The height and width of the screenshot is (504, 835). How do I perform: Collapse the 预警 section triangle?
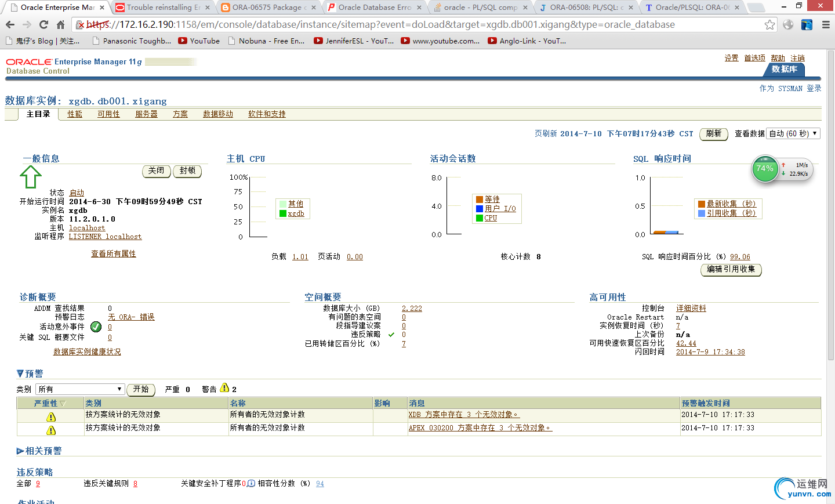pyautogui.click(x=20, y=374)
